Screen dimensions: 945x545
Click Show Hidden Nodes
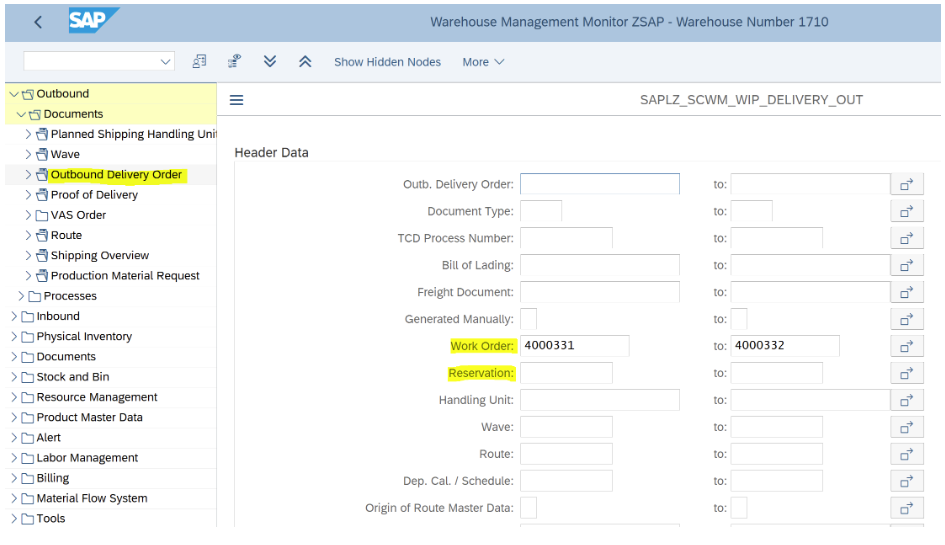tap(388, 62)
